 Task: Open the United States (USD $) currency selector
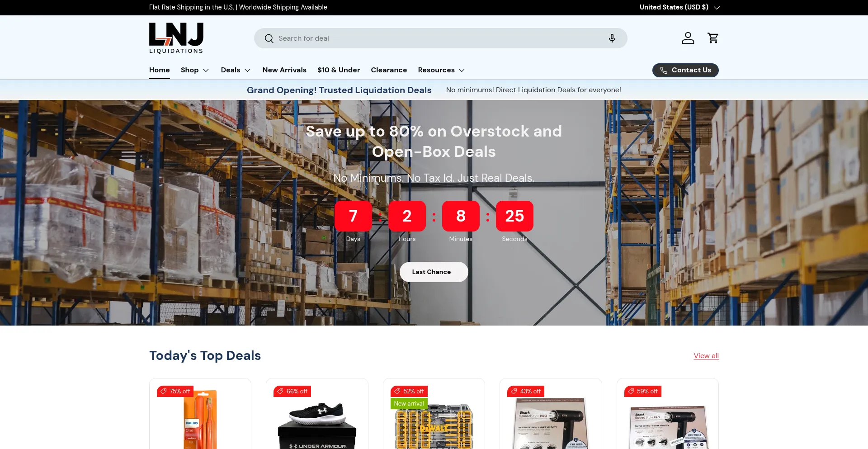click(679, 7)
